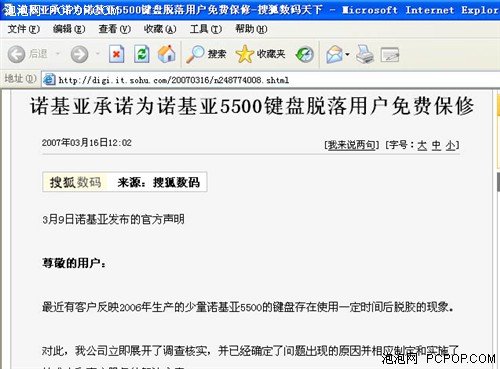Click the 我来说两句 comment link

coord(352,145)
